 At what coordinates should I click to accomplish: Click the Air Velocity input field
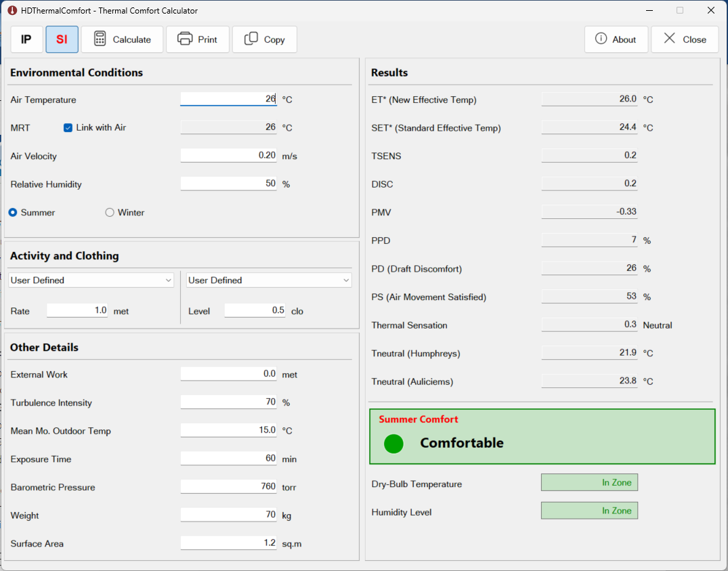click(x=228, y=156)
